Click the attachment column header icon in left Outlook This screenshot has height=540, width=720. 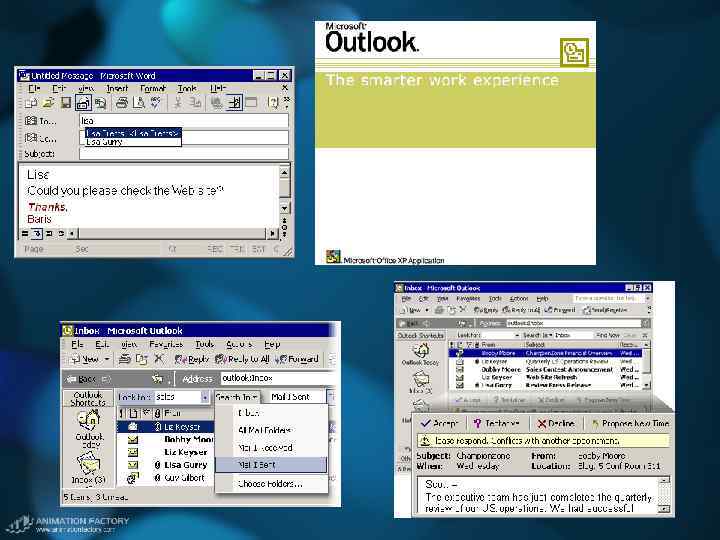pyautogui.click(x=158, y=413)
